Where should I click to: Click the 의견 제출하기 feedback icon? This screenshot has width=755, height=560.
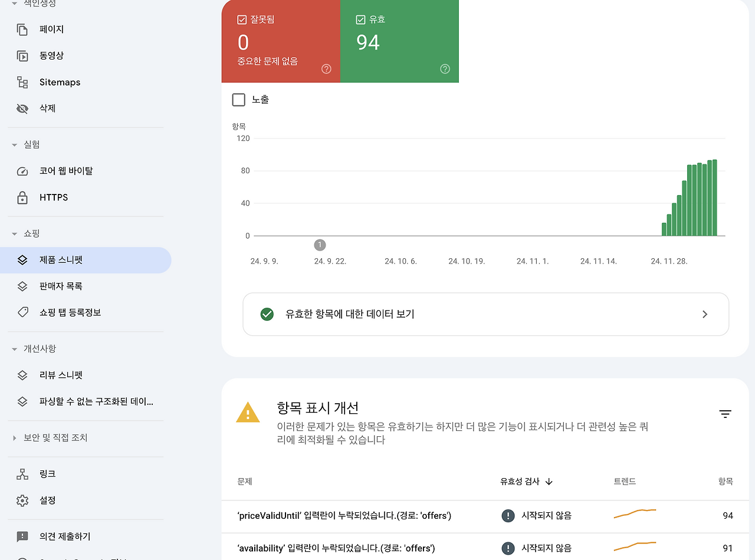pos(22,536)
